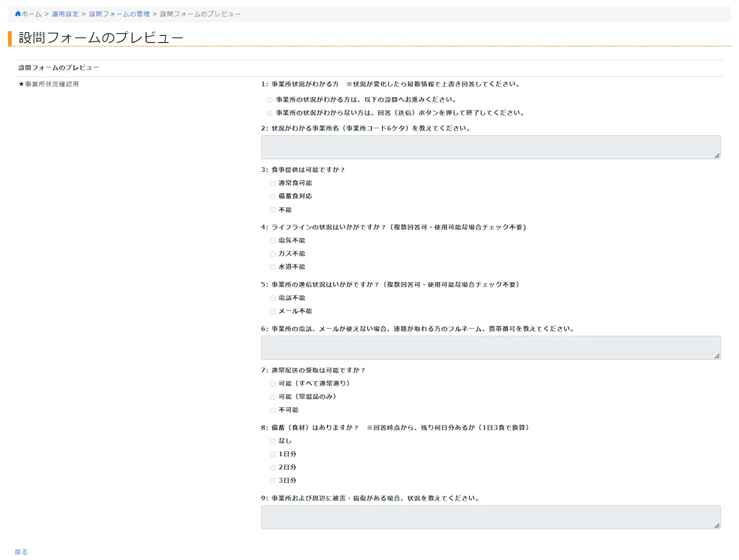Click the contact info text area for question 6
Screen dimensions: 739x560
(491, 348)
